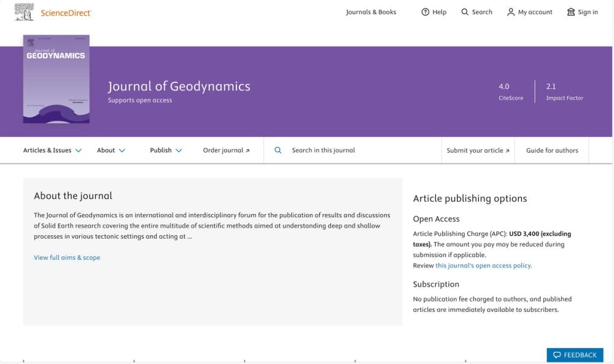Open the ScienceDirect home link

[66, 13]
